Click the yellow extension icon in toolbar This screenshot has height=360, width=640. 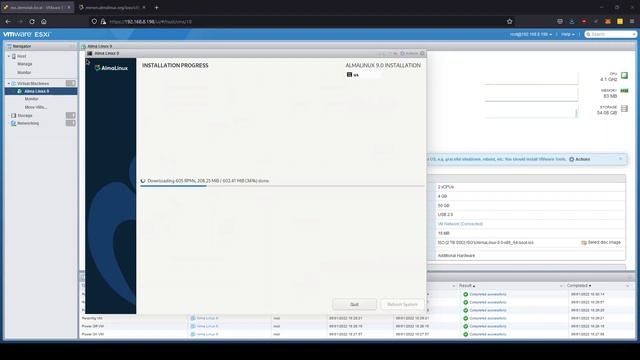point(620,21)
